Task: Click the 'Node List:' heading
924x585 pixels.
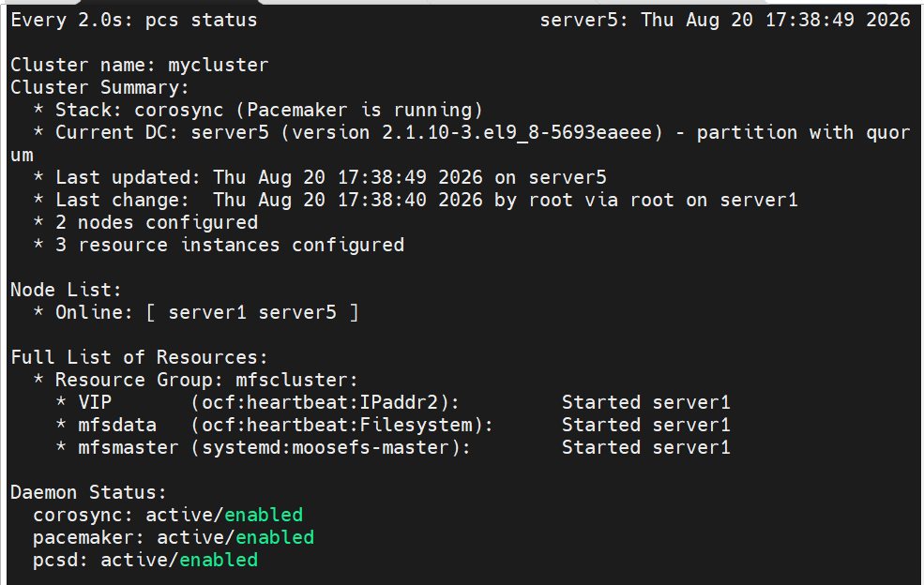Action: coord(66,290)
